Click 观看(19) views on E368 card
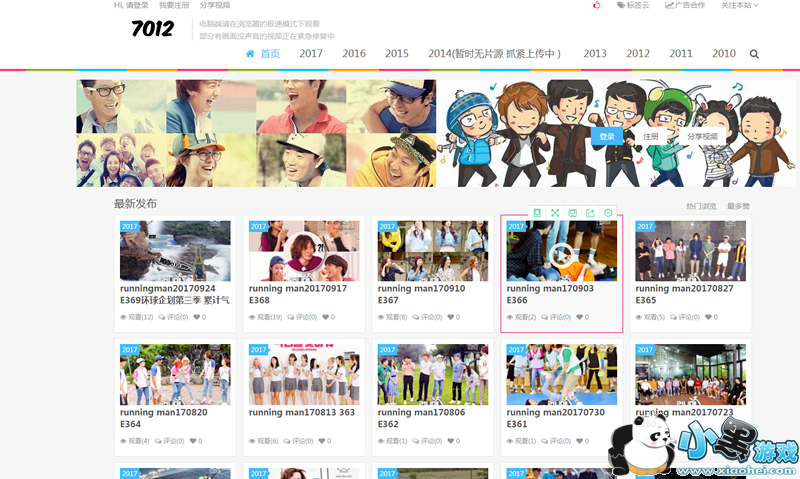 coord(265,317)
